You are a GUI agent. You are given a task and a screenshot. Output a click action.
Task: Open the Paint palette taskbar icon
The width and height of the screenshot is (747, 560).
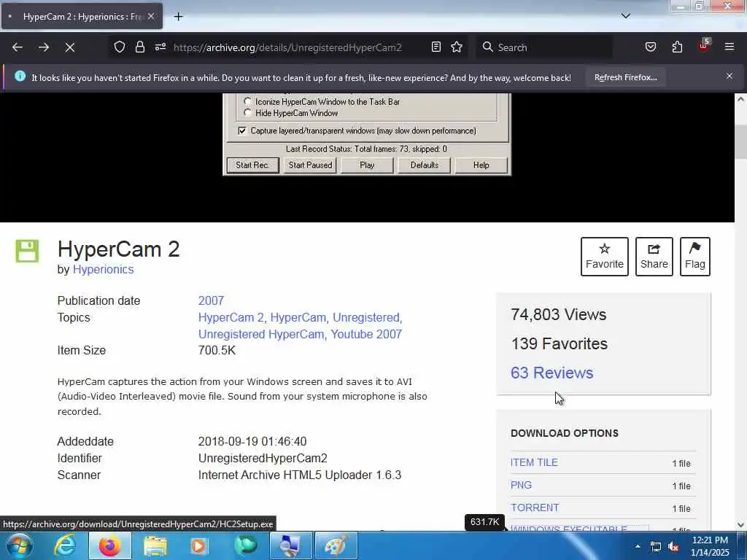click(x=336, y=545)
